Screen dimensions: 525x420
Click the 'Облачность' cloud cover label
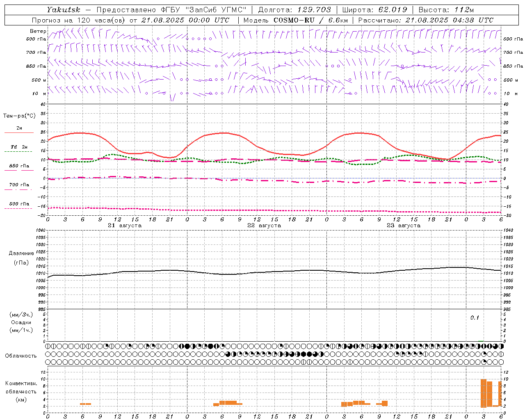tap(21, 356)
